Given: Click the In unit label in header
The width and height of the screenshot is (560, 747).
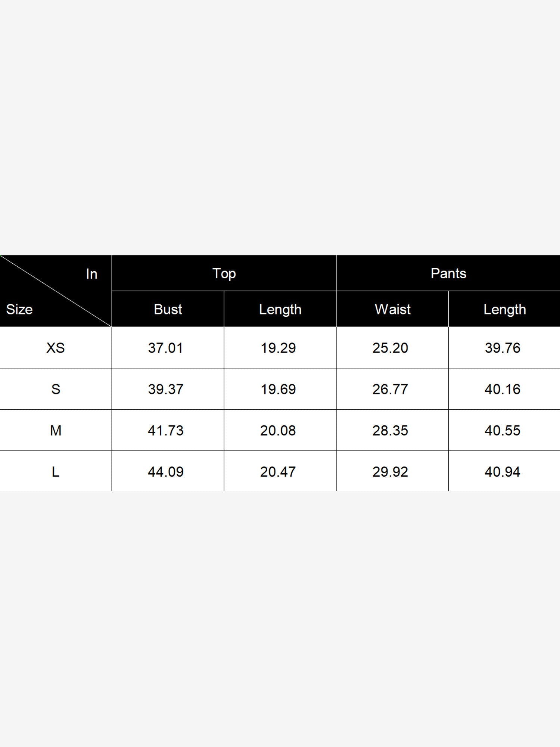Looking at the screenshot, I should tap(91, 274).
